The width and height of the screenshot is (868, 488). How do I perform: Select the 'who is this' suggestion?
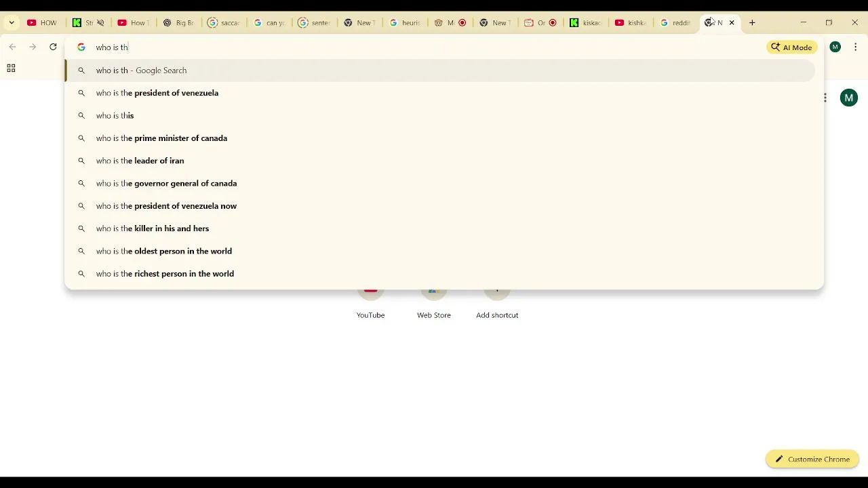(440, 115)
